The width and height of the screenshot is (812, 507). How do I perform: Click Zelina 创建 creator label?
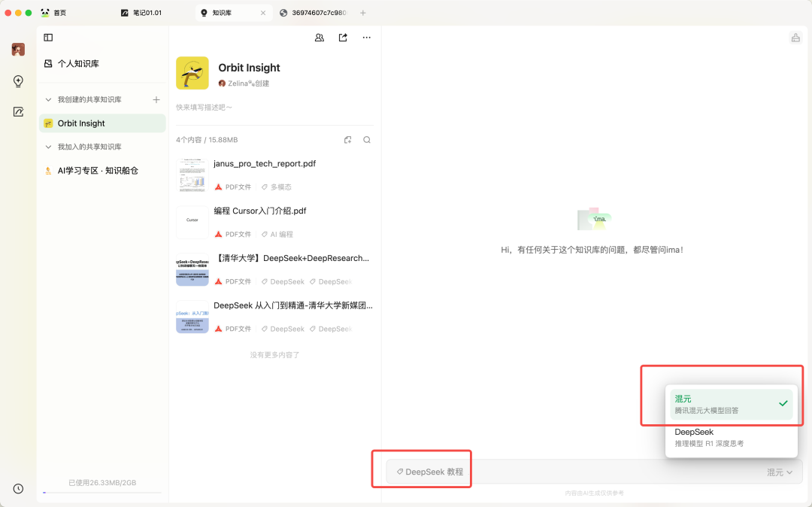244,83
